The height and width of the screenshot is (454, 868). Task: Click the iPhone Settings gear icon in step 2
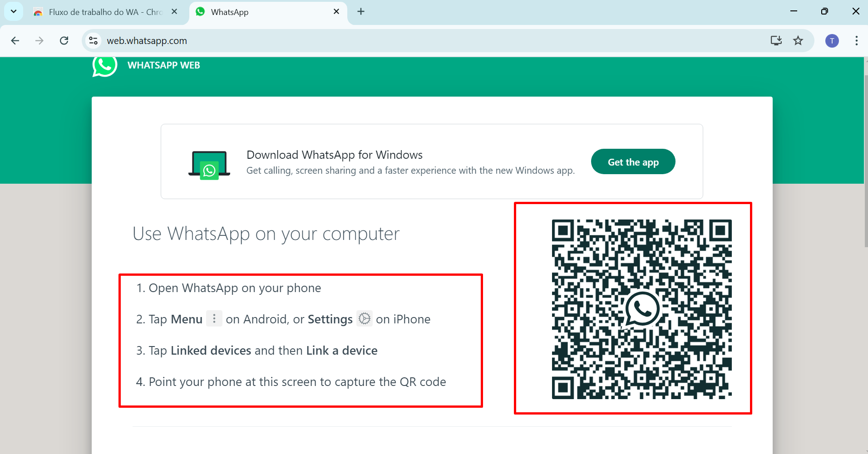click(x=365, y=318)
